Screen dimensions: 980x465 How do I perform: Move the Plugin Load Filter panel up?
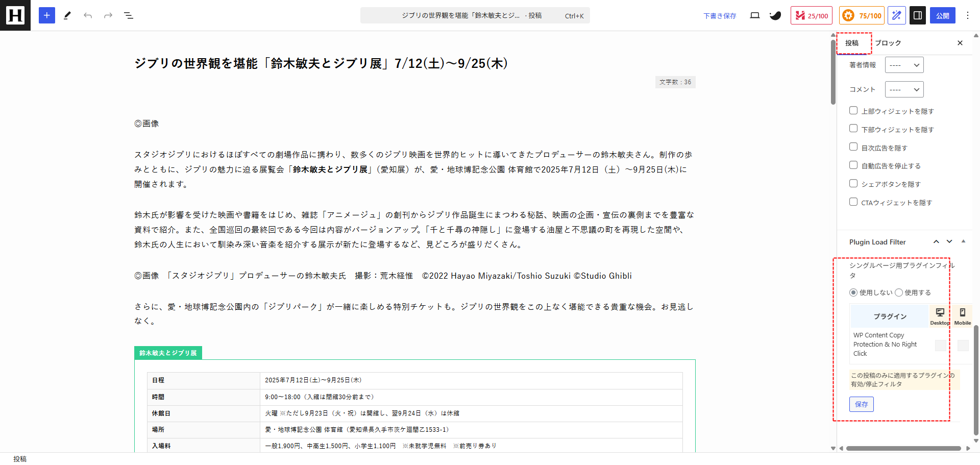pyautogui.click(x=936, y=242)
